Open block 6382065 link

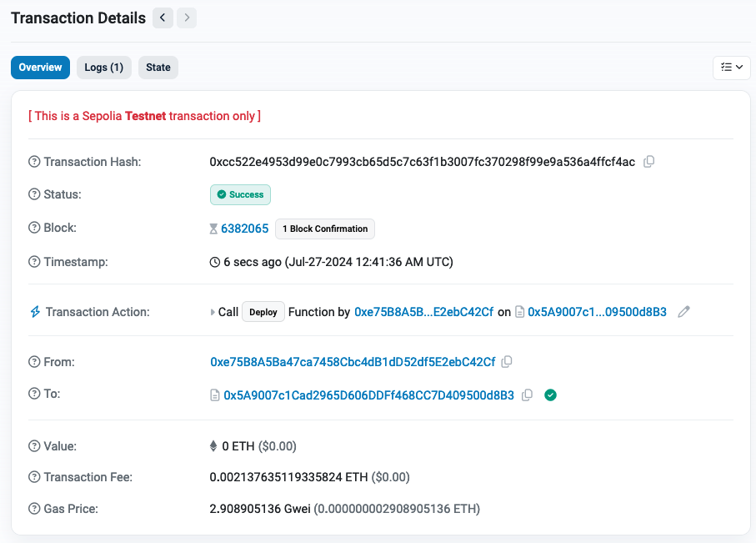(x=244, y=229)
